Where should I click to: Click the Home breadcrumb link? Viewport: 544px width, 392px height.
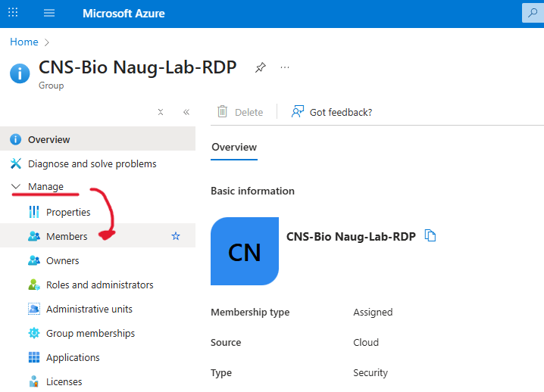coord(23,42)
